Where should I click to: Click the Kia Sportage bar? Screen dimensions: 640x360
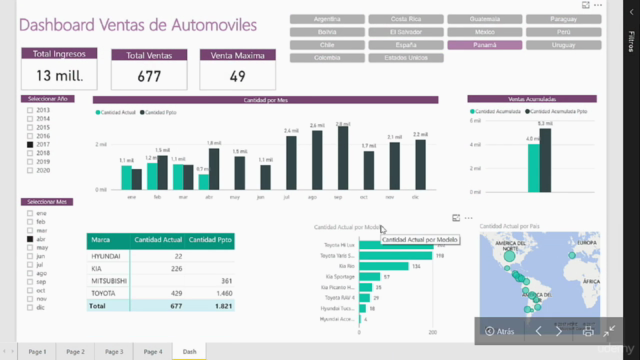click(x=370, y=277)
